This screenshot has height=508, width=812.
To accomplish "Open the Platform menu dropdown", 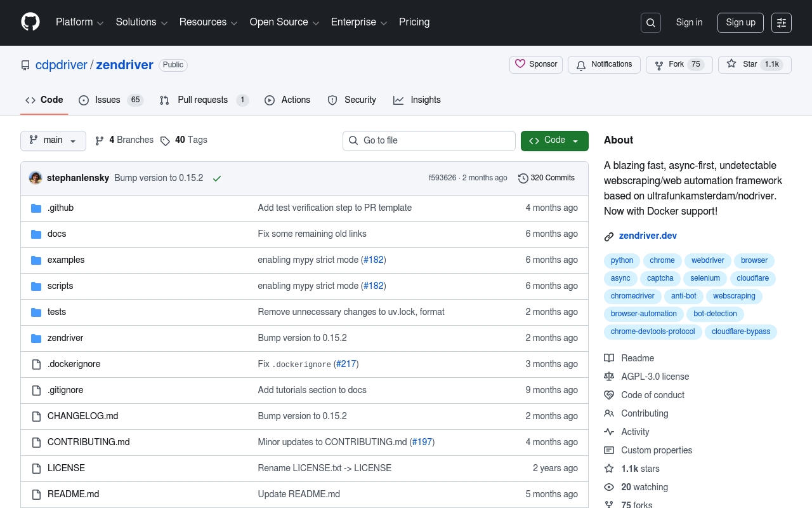I will pos(79,22).
